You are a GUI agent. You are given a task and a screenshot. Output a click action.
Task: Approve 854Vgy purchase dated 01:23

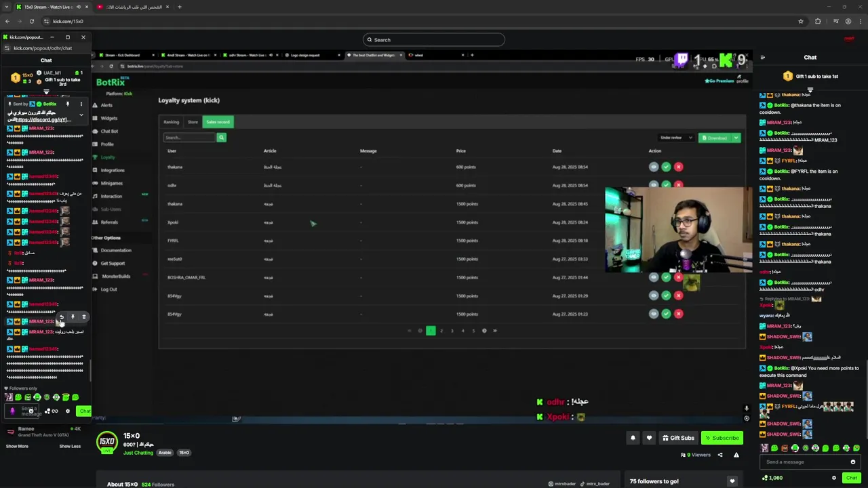[x=666, y=314]
